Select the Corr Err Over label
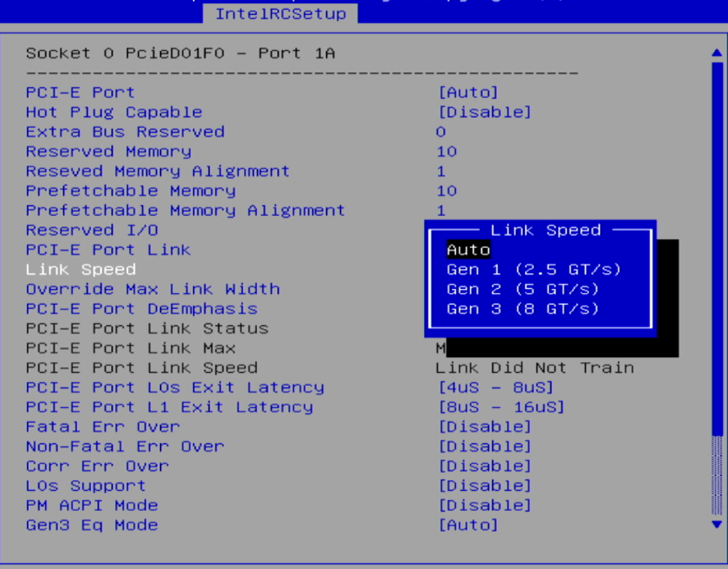 point(97,466)
